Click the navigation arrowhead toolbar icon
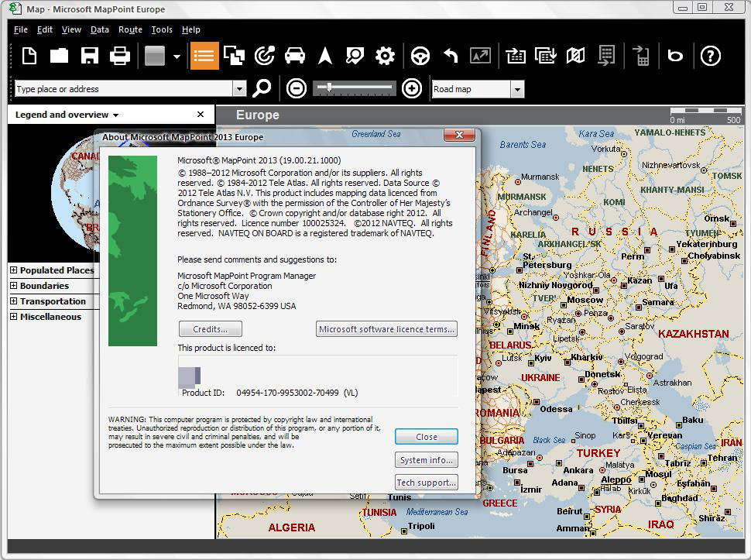The image size is (751, 560). pos(325,56)
